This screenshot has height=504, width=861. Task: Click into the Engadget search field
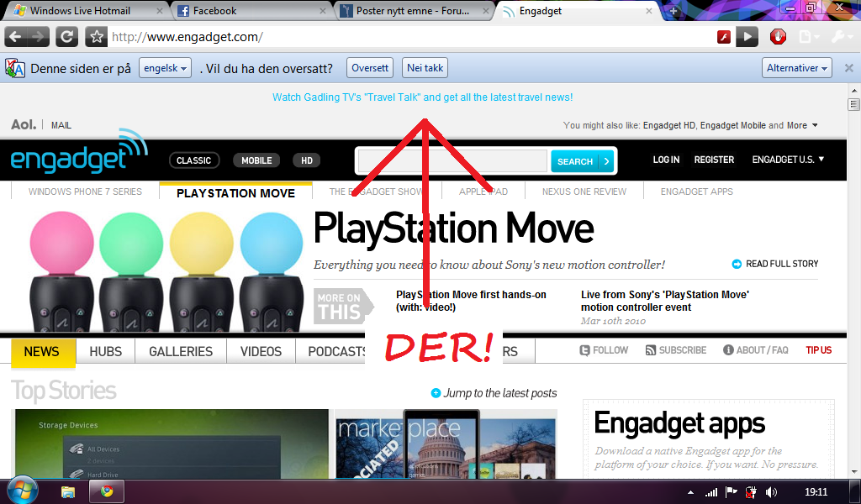click(452, 161)
